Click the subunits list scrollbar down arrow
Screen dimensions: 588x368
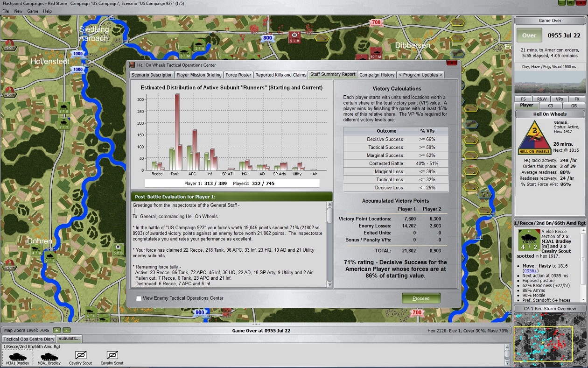click(x=507, y=363)
